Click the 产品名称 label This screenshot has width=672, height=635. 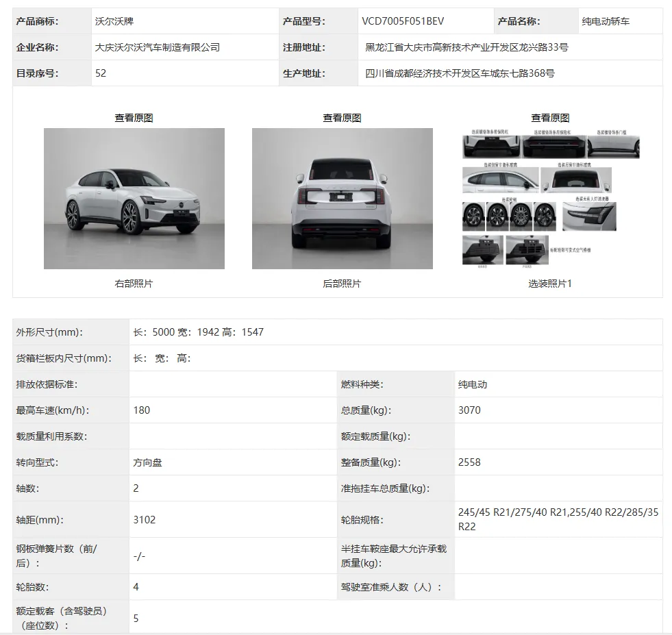tap(519, 21)
